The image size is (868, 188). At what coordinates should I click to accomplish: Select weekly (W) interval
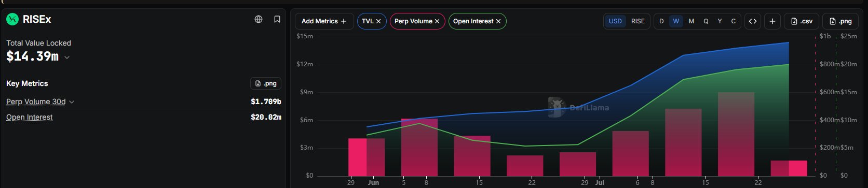[676, 21]
